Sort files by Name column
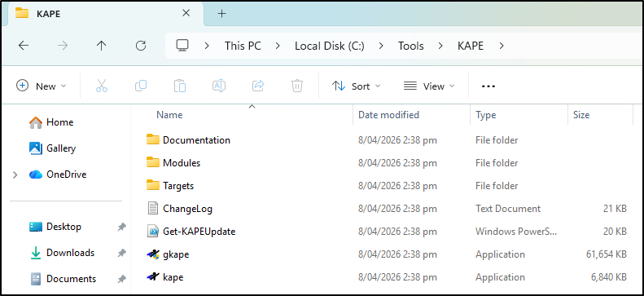Image resolution: width=644 pixels, height=296 pixels. (x=169, y=115)
